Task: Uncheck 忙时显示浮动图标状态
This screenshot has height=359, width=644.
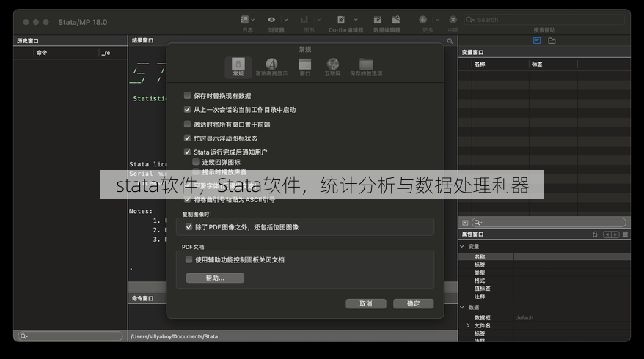Action: [187, 138]
